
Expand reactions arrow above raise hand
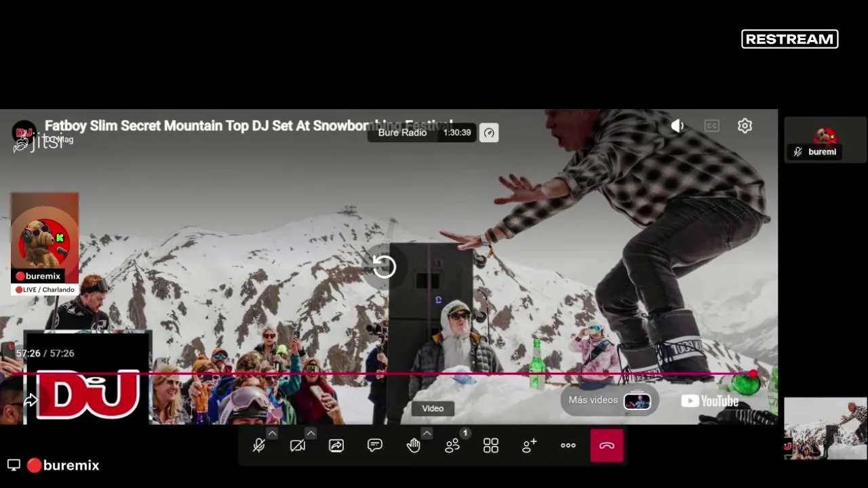427,433
